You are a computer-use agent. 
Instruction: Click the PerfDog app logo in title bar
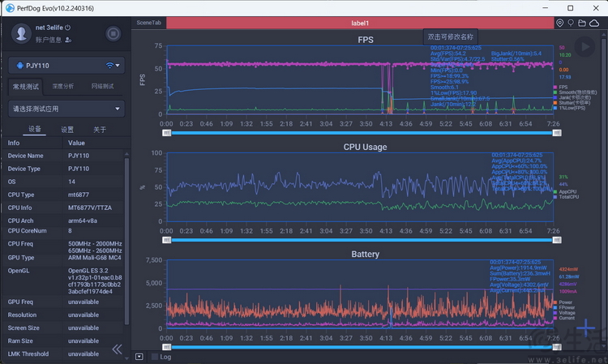(10, 8)
